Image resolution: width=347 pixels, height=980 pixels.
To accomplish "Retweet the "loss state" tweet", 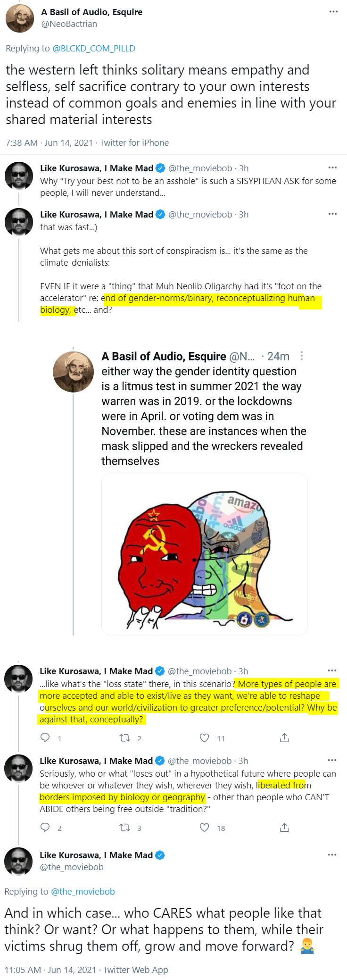I will pos(124,738).
